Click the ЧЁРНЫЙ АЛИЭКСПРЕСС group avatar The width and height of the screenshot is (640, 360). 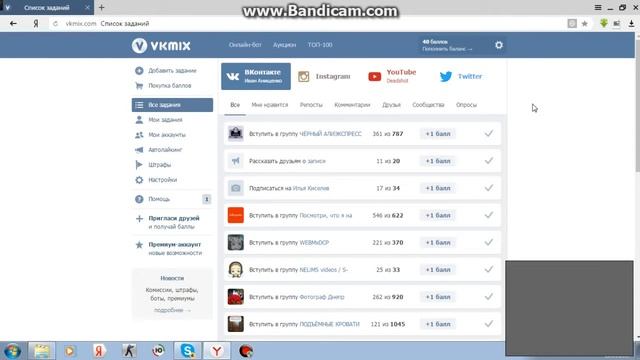(236, 133)
